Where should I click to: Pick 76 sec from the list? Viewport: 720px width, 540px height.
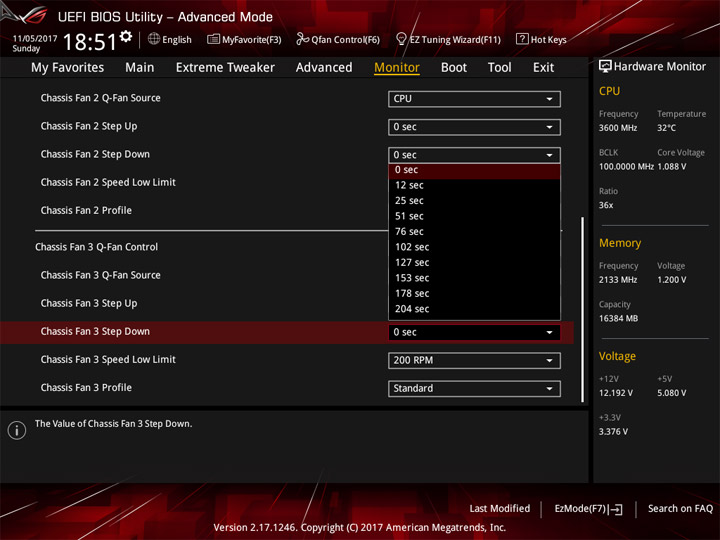pyautogui.click(x=474, y=231)
